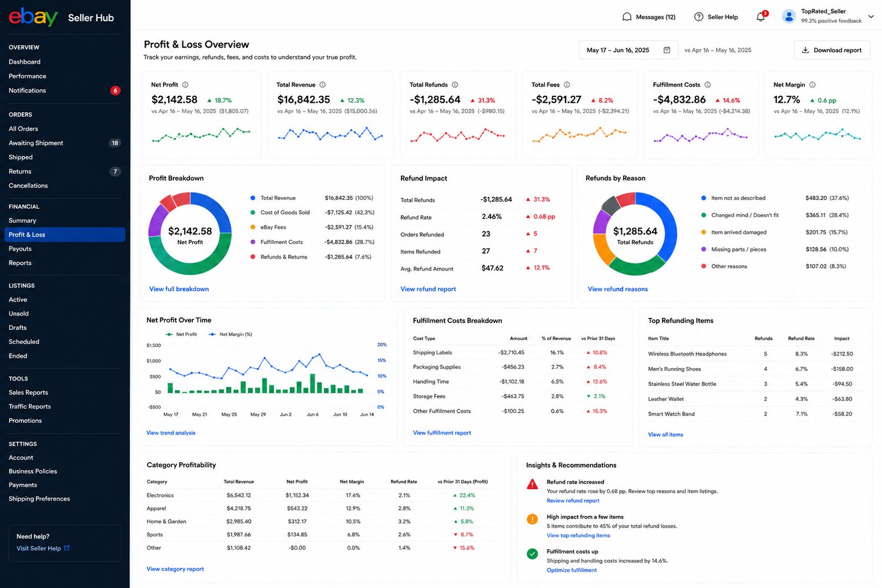Screen dimensions: 882x588
Task: Show info for Net Margin card
Action: point(812,85)
